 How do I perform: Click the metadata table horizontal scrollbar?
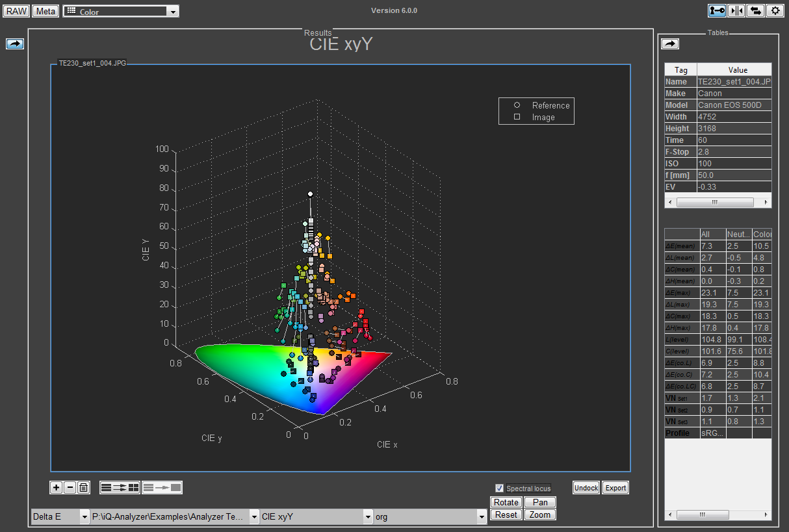(714, 202)
